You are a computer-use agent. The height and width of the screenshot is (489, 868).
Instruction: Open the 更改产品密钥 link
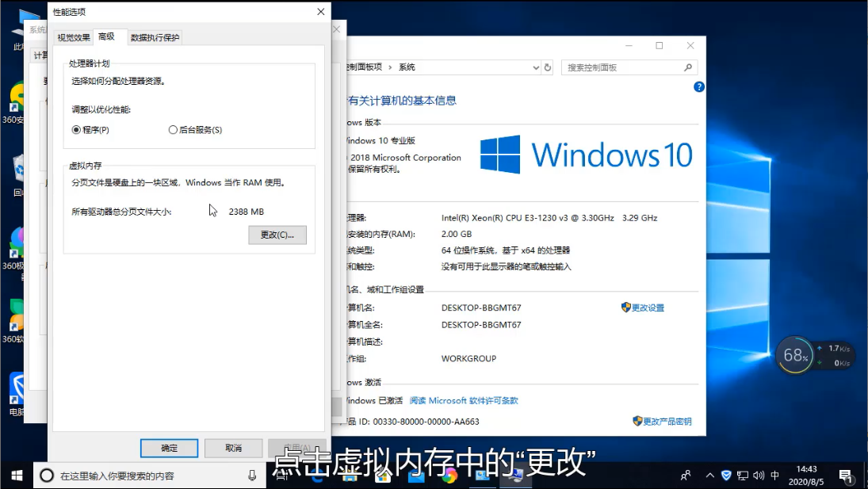[x=667, y=421]
